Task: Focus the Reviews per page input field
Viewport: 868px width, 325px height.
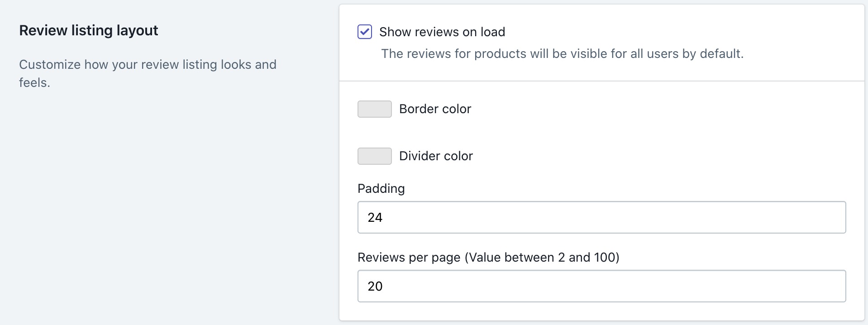Action: pos(601,286)
